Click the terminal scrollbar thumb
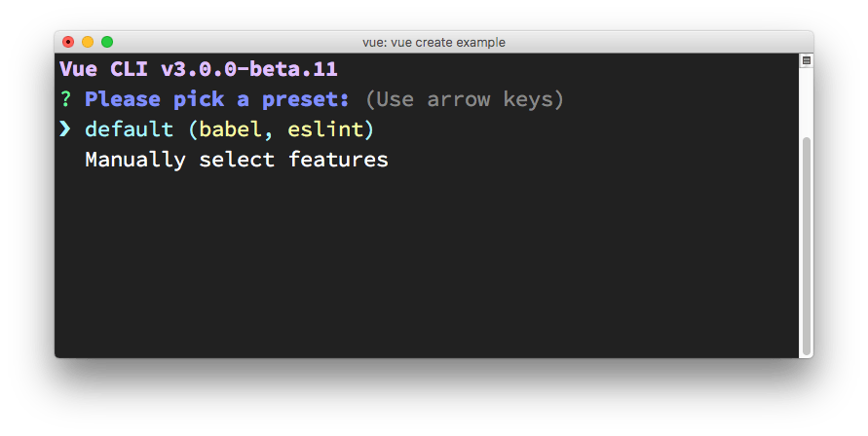Screen dimensions: 868x436 click(806, 245)
